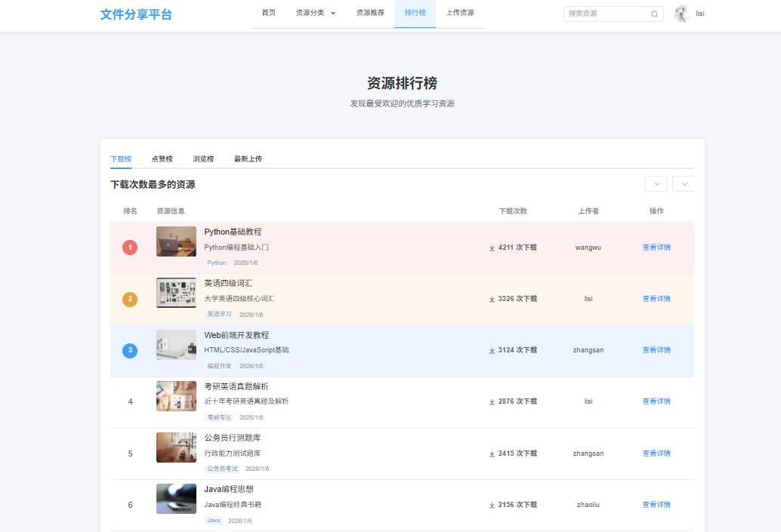Switch to the 点赞榜 tab

(x=163, y=159)
